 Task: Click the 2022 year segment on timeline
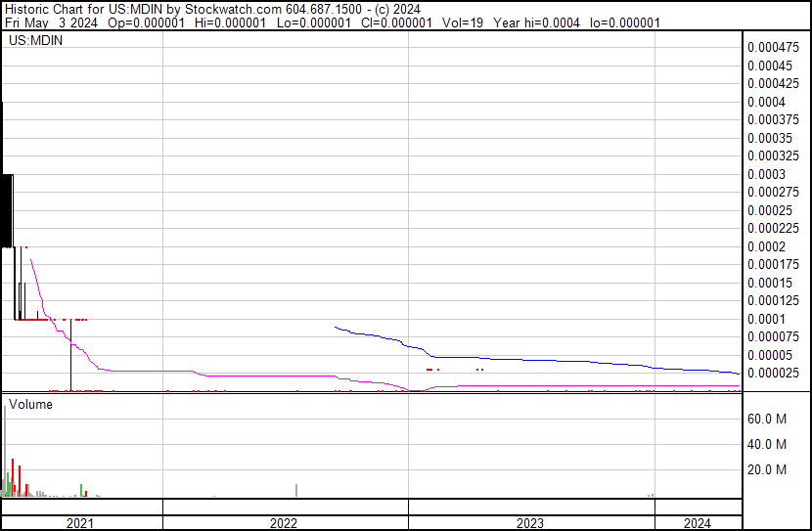[x=284, y=523]
